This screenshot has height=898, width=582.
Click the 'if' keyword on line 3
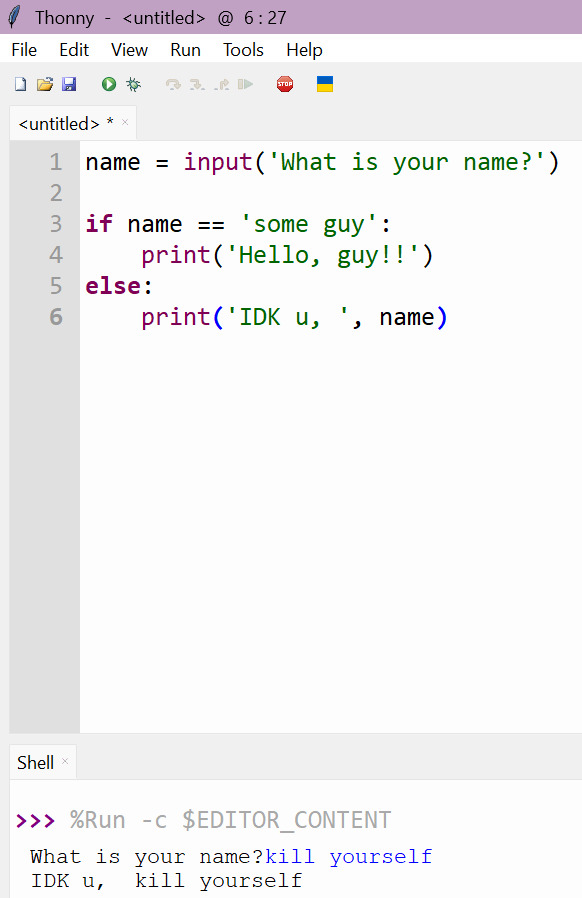click(x=99, y=224)
